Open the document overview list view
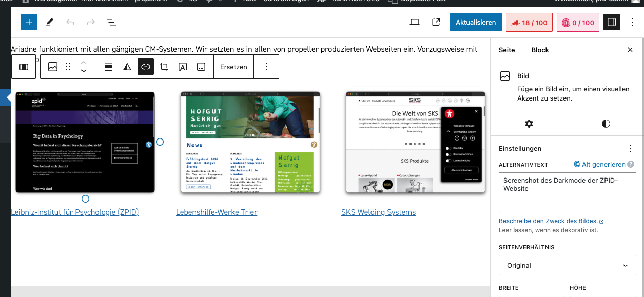 (111, 22)
